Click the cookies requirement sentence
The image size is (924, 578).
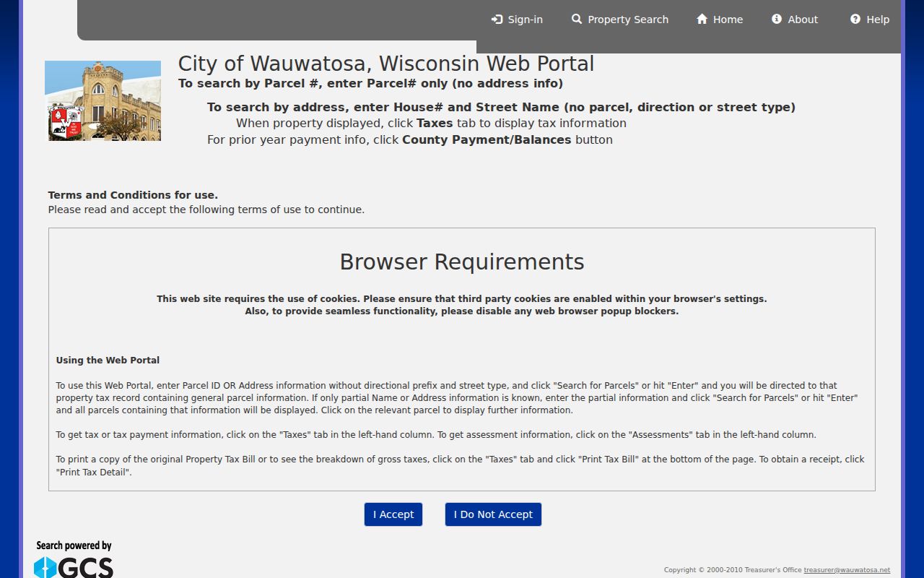point(462,298)
